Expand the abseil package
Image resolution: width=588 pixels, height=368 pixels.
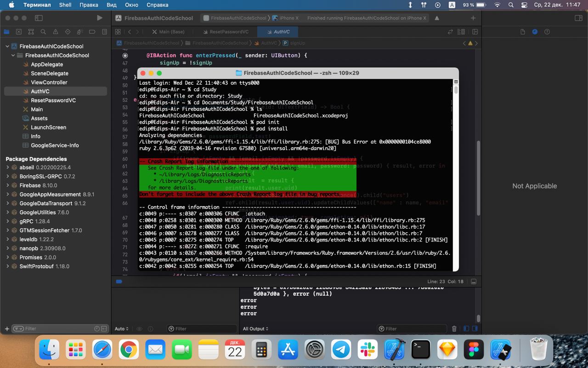coord(7,167)
